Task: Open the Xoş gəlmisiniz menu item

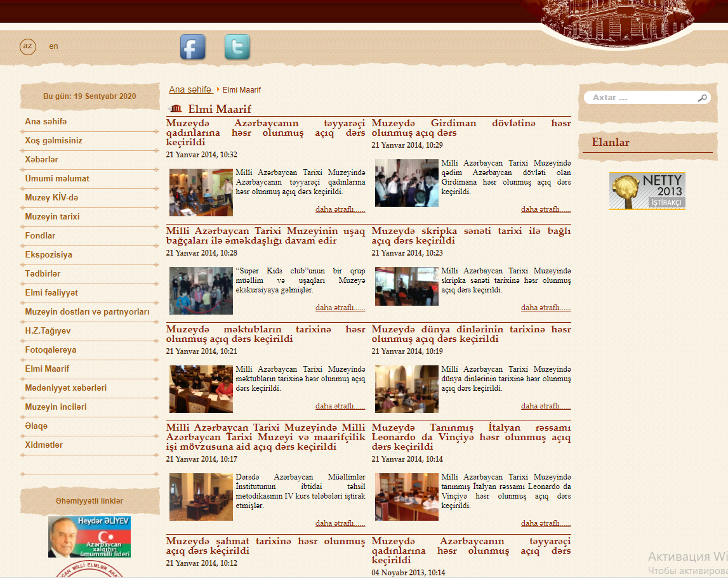Action: coord(54,141)
